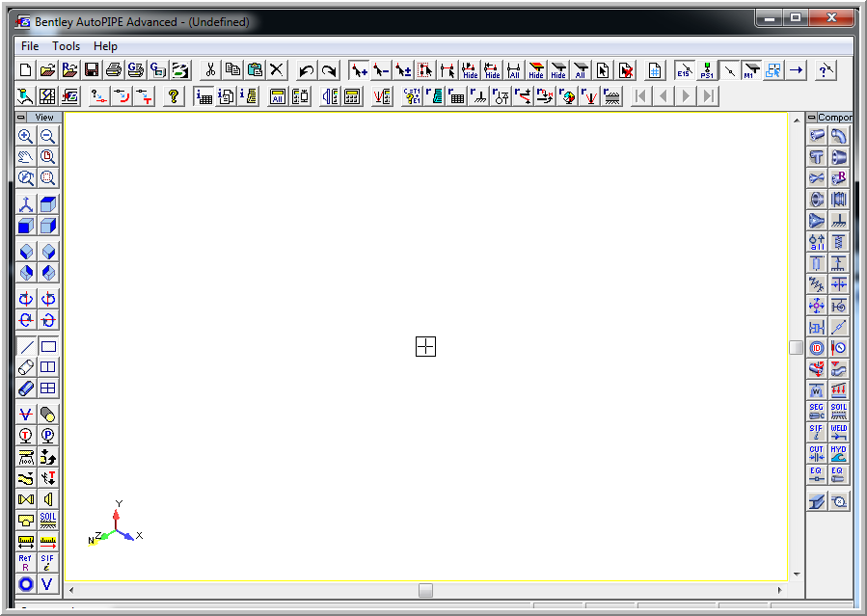This screenshot has height=616, width=867.
Task: Click the WELD component icon
Action: click(839, 432)
